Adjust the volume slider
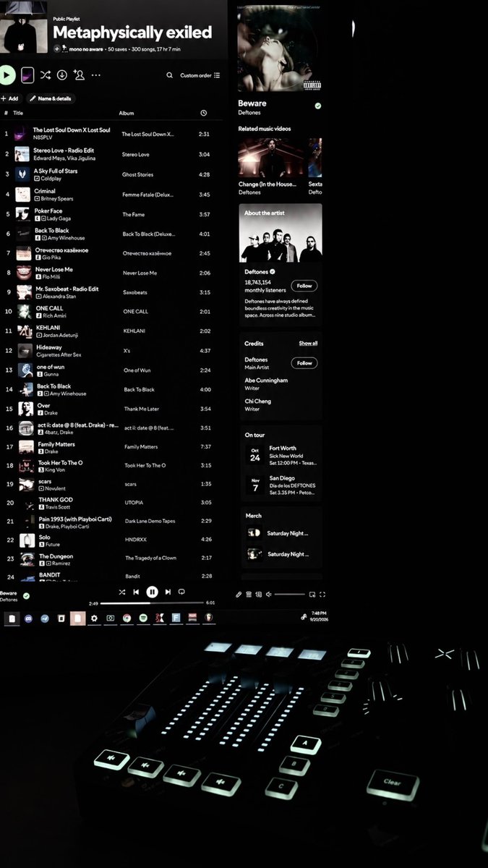This screenshot has width=488, height=868. (x=290, y=595)
